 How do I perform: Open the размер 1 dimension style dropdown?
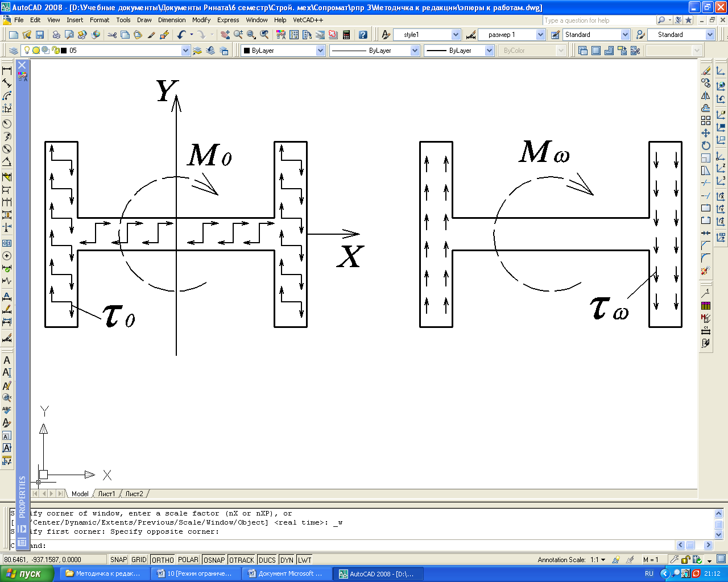pyautogui.click(x=540, y=35)
